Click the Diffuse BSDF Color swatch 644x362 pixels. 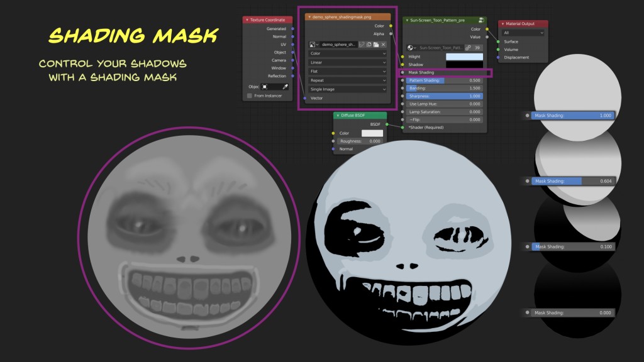click(372, 133)
